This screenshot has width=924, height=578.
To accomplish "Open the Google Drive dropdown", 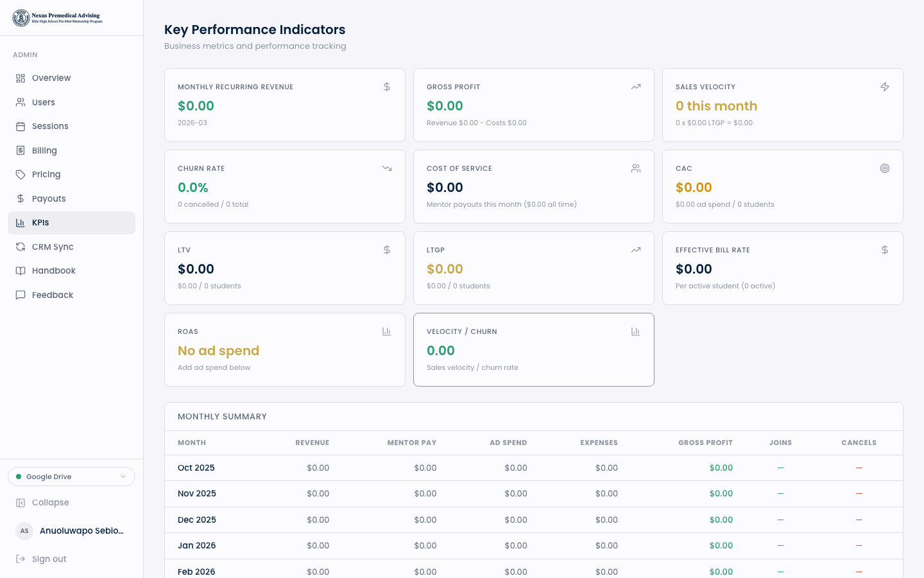I will tap(71, 477).
